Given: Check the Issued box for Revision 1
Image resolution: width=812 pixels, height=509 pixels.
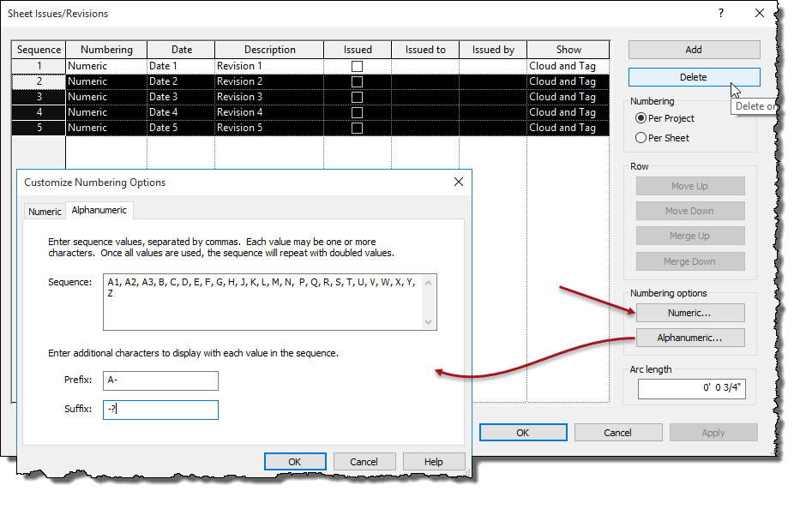Looking at the screenshot, I should [356, 65].
